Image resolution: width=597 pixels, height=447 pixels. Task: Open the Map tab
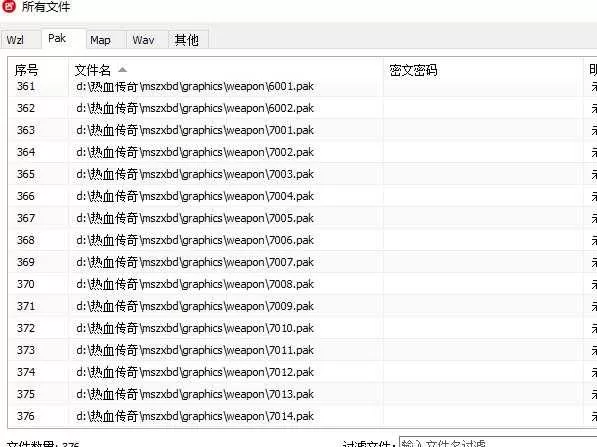[106, 40]
